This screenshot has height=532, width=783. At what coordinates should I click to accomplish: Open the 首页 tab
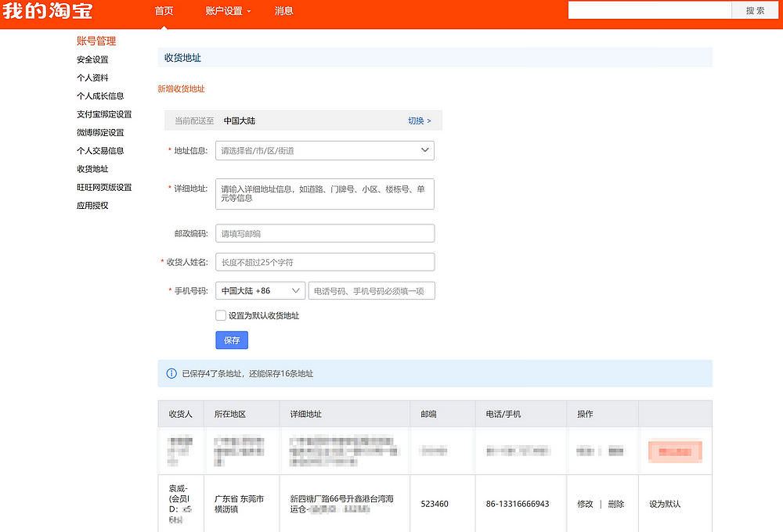(164, 11)
